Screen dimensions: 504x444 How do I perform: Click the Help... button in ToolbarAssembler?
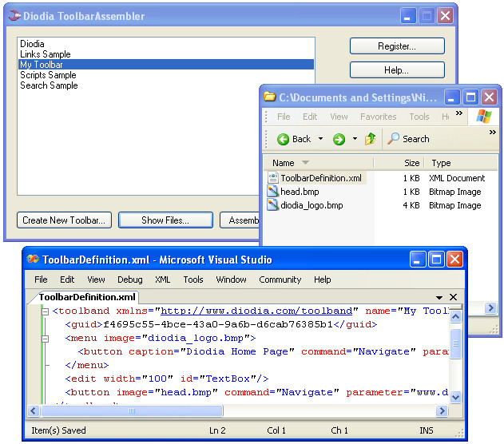click(397, 70)
